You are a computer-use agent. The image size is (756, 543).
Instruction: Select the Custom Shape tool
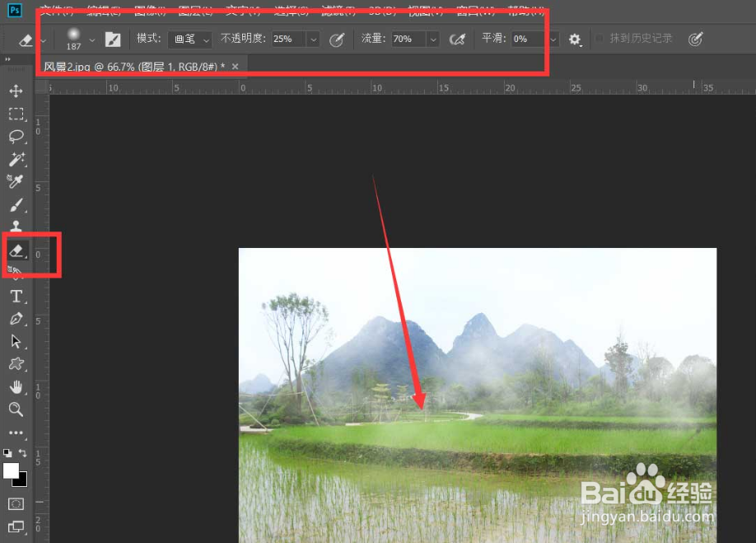click(16, 363)
